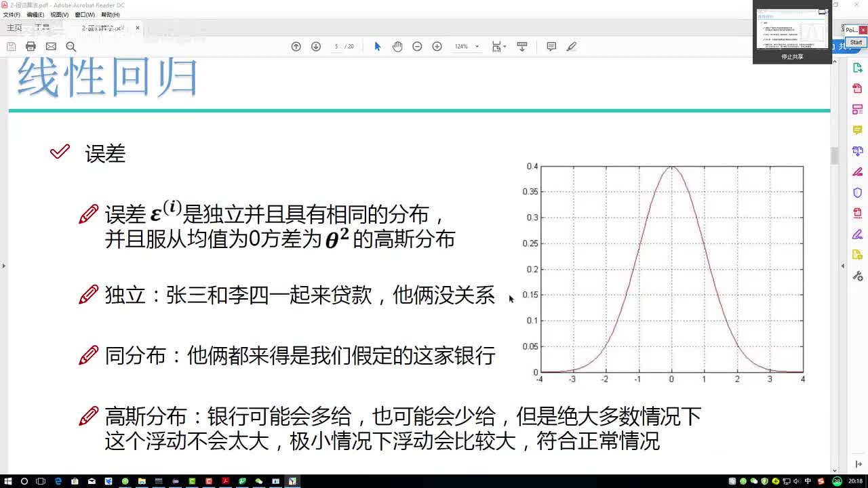Open Cortana search circle in taskbar

pos(24,481)
